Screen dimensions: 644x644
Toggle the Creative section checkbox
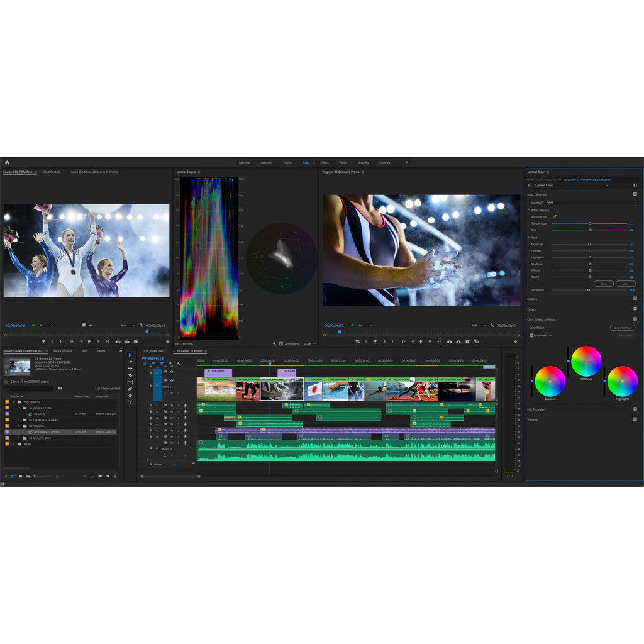[x=635, y=299]
